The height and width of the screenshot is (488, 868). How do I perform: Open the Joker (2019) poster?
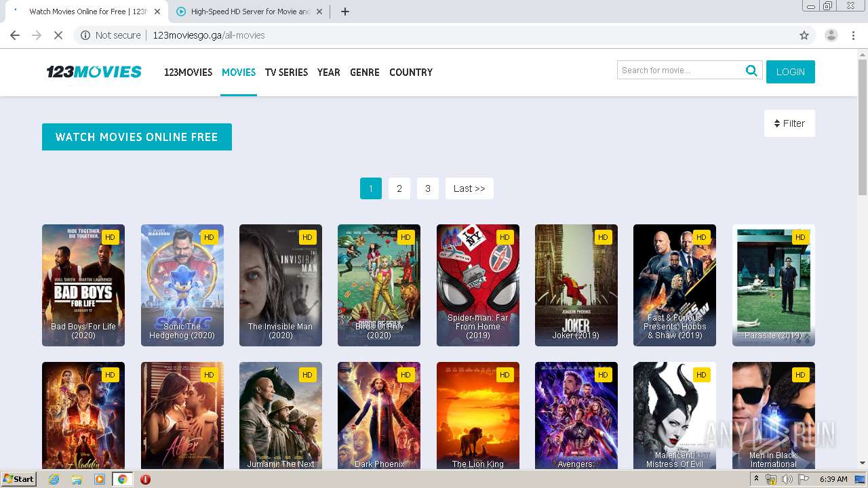576,285
